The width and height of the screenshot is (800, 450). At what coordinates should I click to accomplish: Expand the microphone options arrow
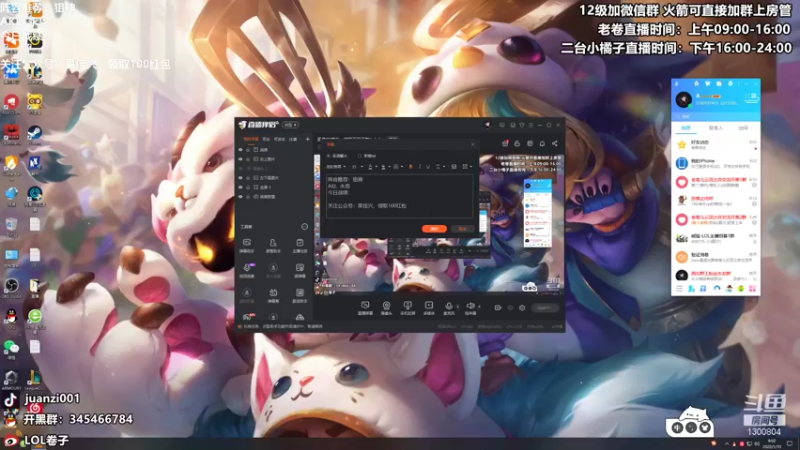457,306
